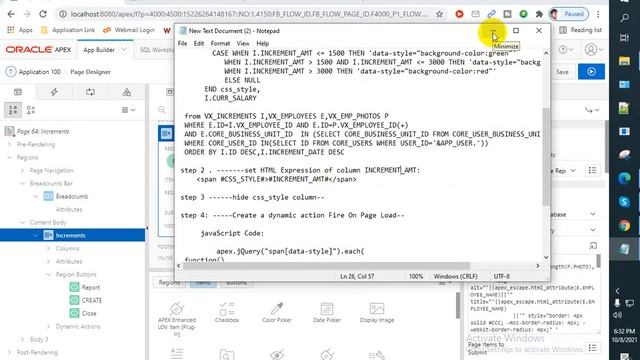
Task: Click Notepad vertical scrollbar thumb
Action: pos(546,157)
